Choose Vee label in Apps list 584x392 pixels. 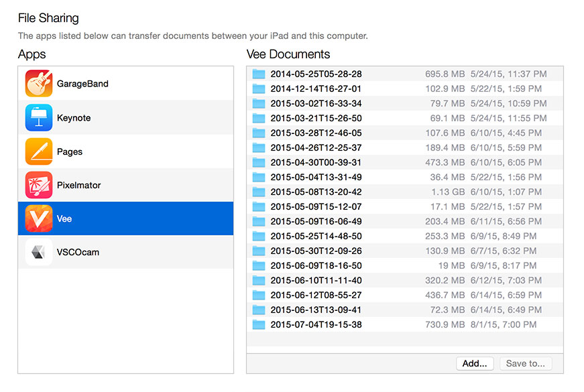click(64, 218)
